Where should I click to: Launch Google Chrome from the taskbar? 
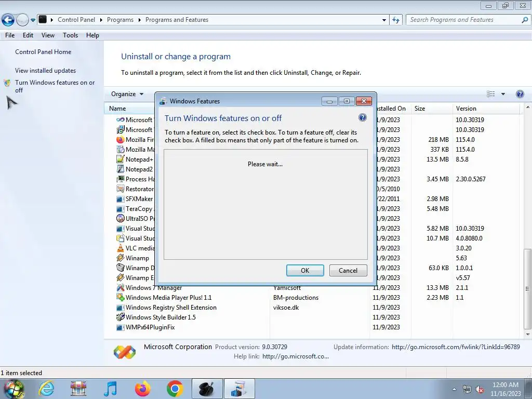175,389
